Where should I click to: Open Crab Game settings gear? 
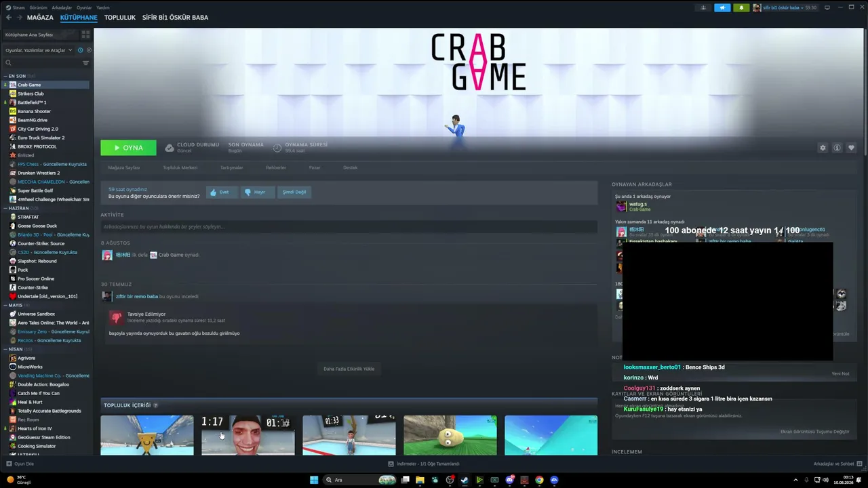click(x=823, y=148)
